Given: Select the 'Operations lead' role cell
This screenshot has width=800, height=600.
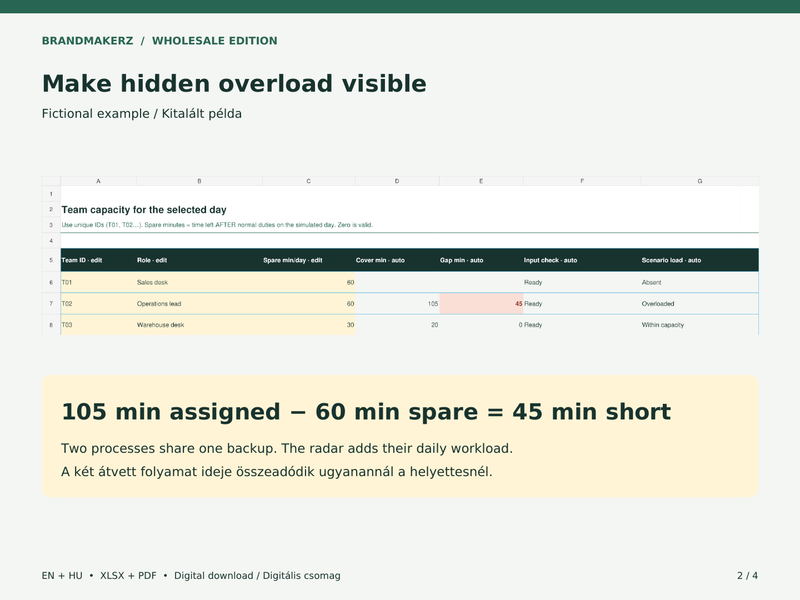Looking at the screenshot, I should click(x=199, y=304).
